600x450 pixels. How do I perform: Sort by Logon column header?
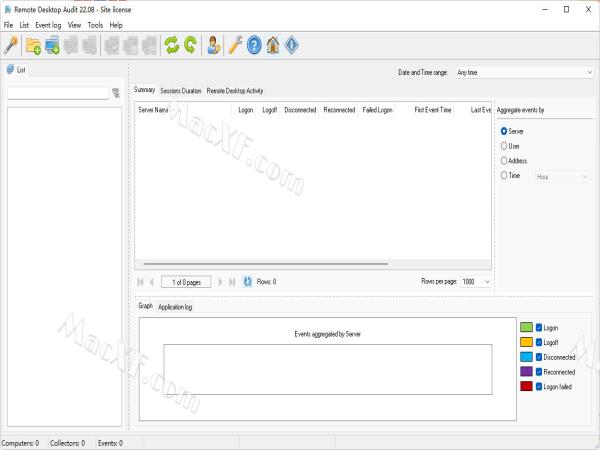(245, 110)
